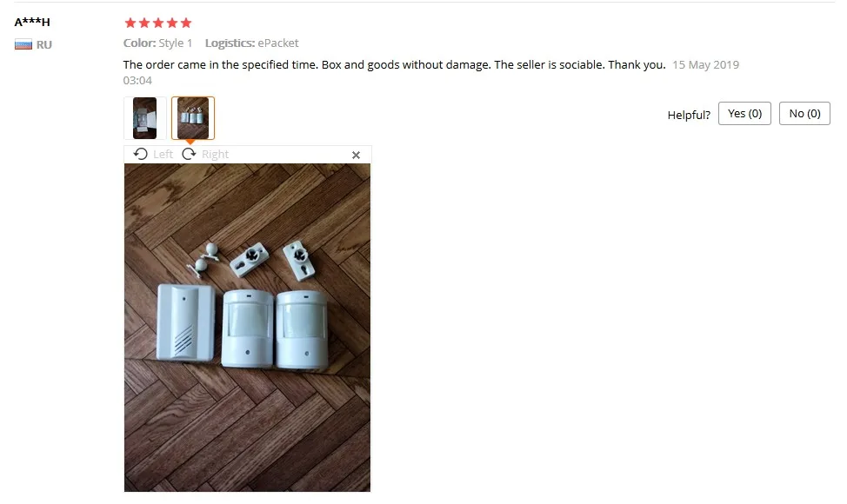This screenshot has height=504, width=847.
Task: Click the first red star
Action: click(x=130, y=23)
